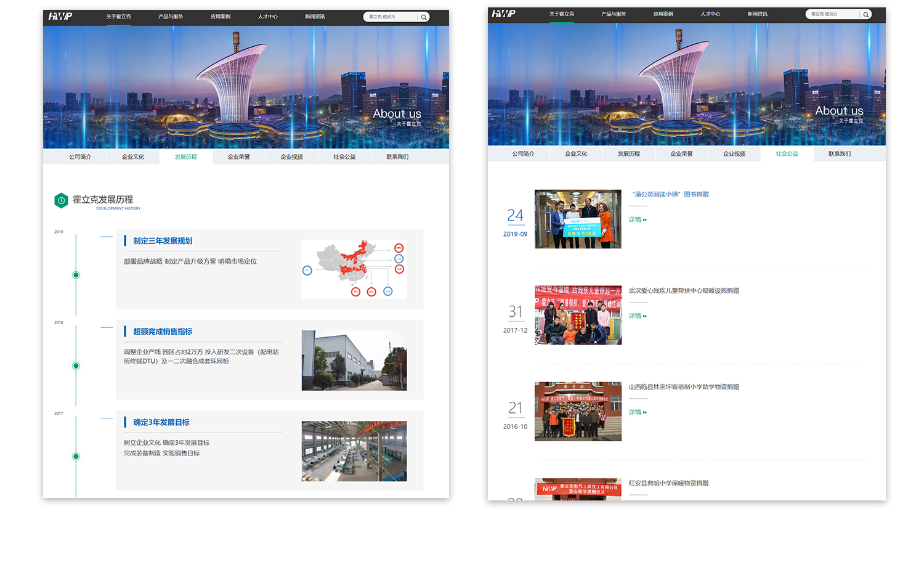Switch to 联系我们 tab on right page
Screen dimensions: 924x567
(x=839, y=154)
